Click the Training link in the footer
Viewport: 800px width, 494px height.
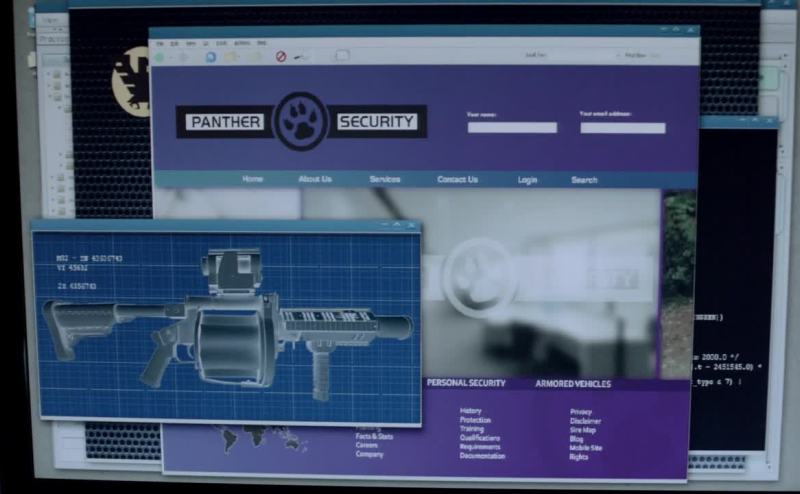[471, 429]
